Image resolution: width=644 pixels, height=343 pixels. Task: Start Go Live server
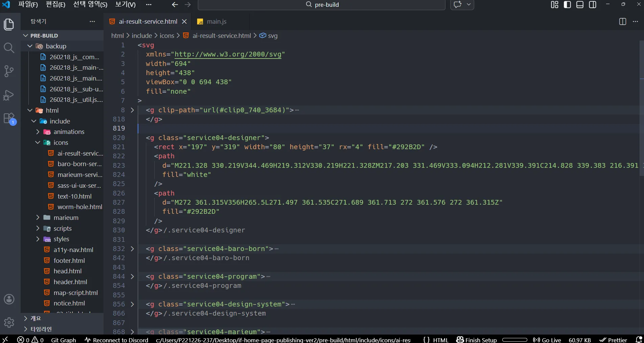point(547,340)
